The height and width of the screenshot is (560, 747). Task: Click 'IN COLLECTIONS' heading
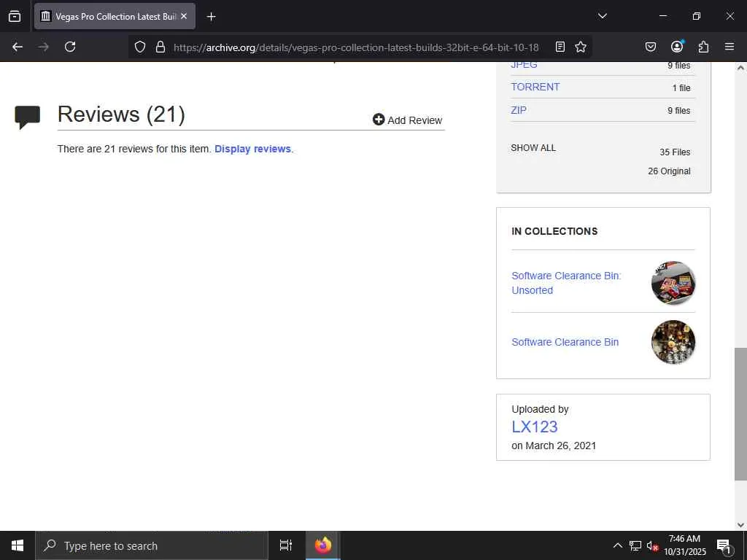554,231
